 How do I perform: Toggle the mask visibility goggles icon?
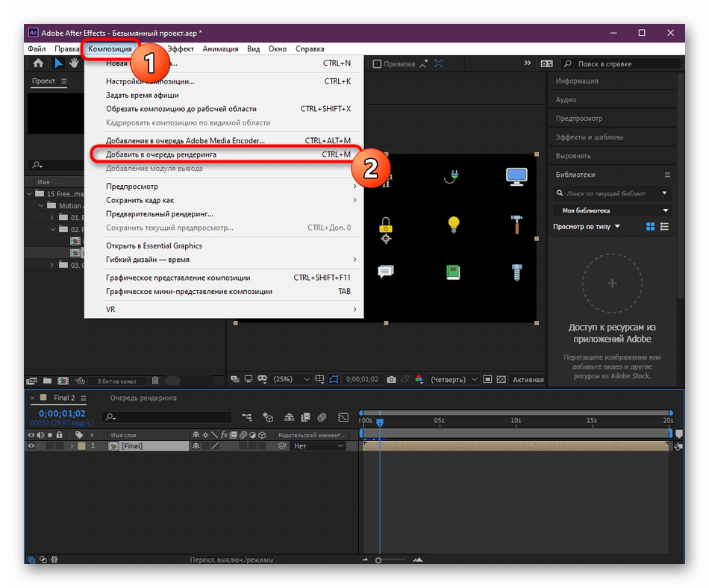tap(262, 379)
